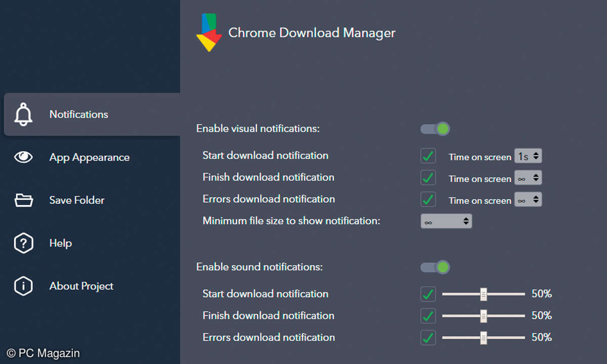Click the question mark hexagon Help icon

pos(23,243)
